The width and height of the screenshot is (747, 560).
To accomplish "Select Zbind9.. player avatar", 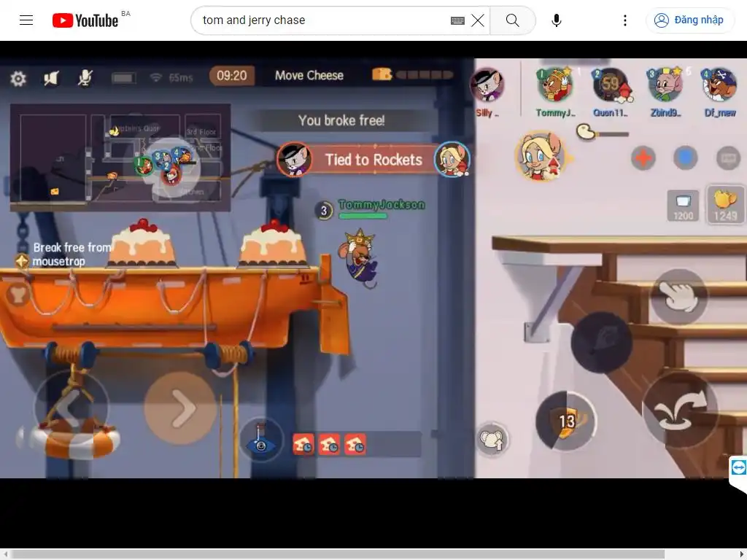I will 665,86.
